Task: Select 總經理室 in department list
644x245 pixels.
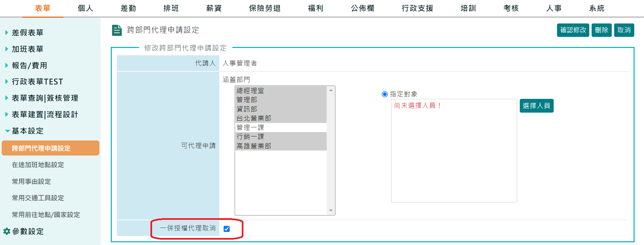Action: tap(281, 90)
